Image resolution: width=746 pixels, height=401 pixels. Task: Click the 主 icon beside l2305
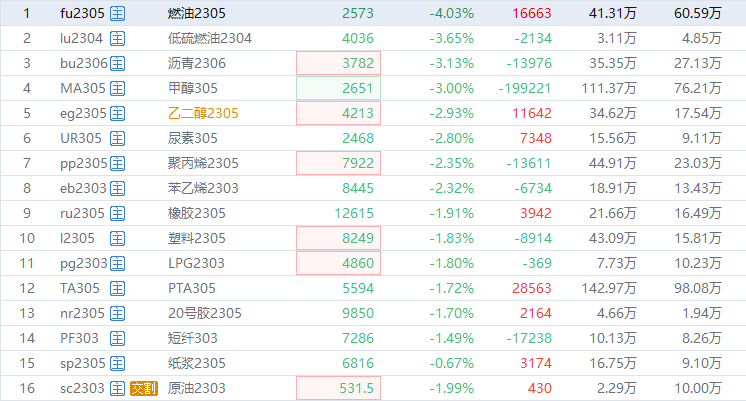pyautogui.click(x=118, y=238)
